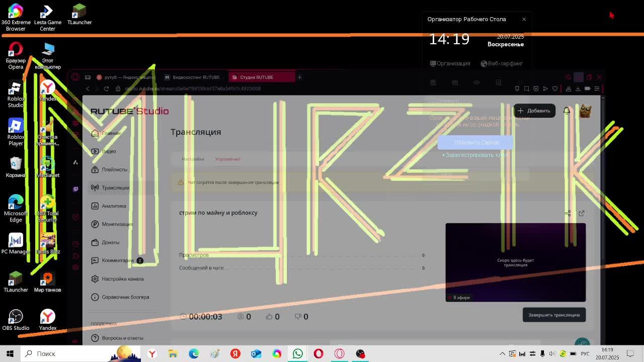This screenshot has width=644, height=362.
Task: Click the Добавить button
Action: [x=534, y=111]
